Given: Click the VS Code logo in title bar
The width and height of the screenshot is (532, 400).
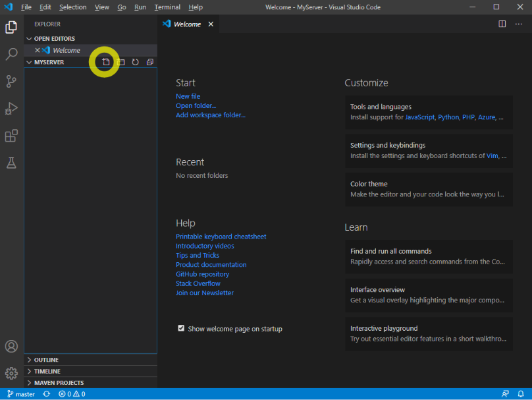Looking at the screenshot, I should (x=9, y=7).
